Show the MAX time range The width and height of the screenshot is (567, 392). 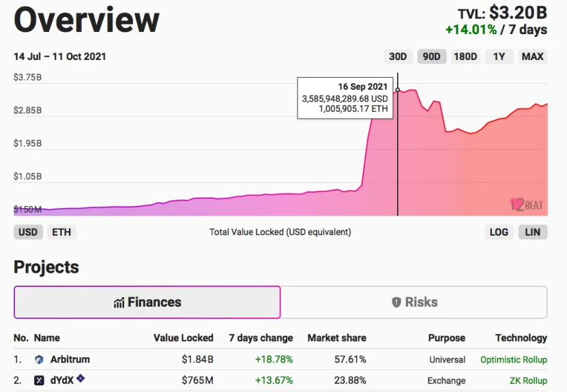tap(533, 57)
